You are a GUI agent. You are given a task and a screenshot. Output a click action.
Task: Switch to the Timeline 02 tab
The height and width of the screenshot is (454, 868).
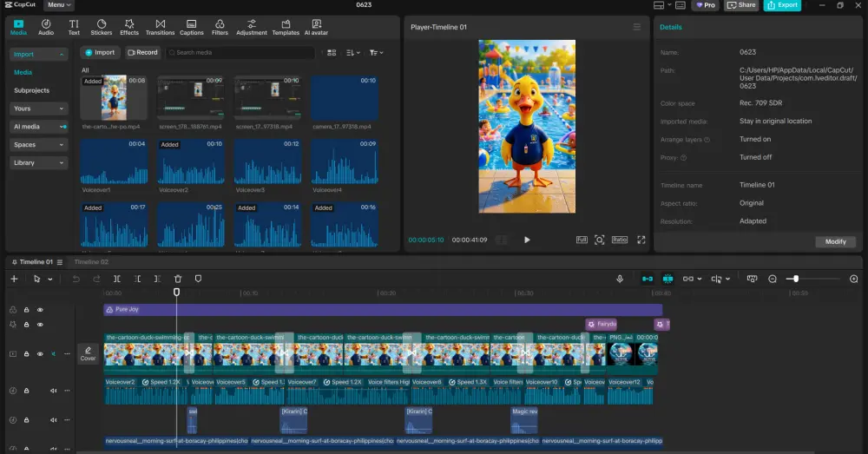[91, 262]
